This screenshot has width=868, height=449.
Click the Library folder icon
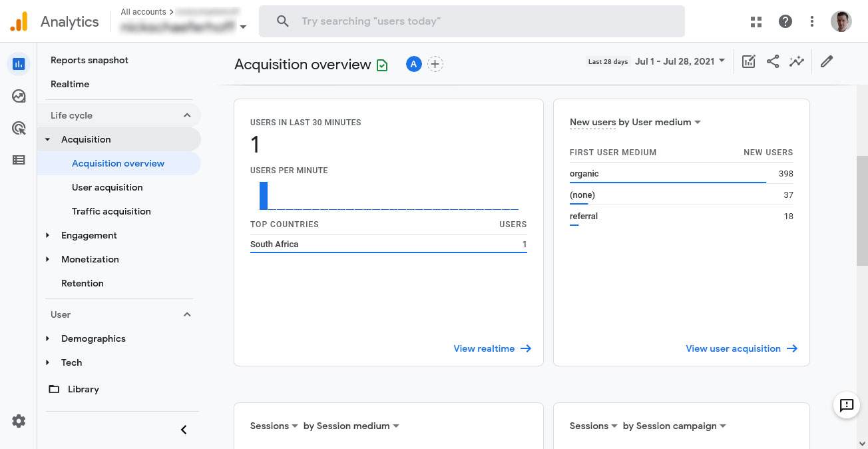coord(54,389)
